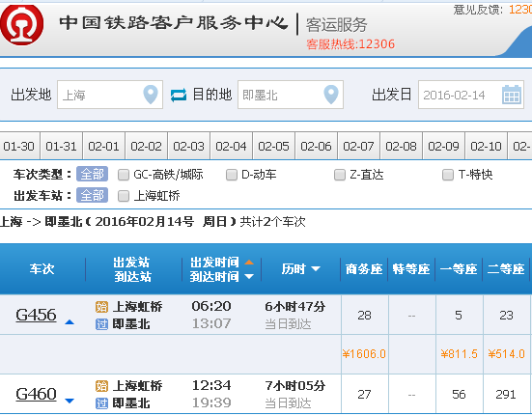This screenshot has width=532, height=416.
Task: Select the 02-04 date tab
Action: coord(231,146)
